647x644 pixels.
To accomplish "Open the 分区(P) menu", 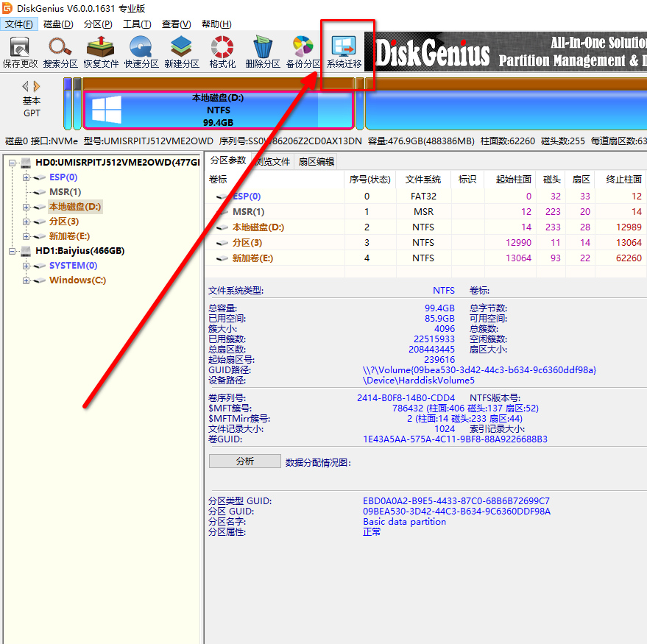I will (x=98, y=24).
